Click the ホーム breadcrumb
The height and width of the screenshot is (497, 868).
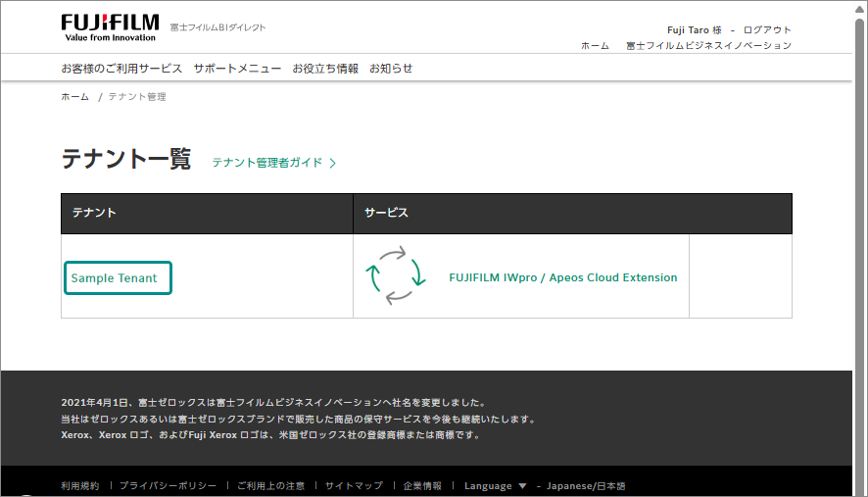[74, 97]
